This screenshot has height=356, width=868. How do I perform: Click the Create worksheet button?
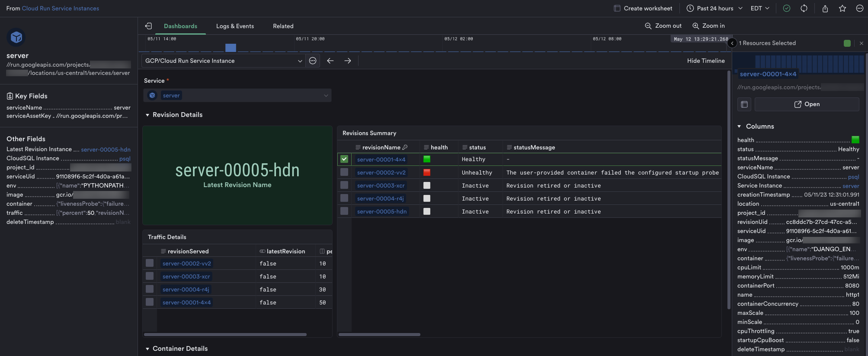[643, 8]
